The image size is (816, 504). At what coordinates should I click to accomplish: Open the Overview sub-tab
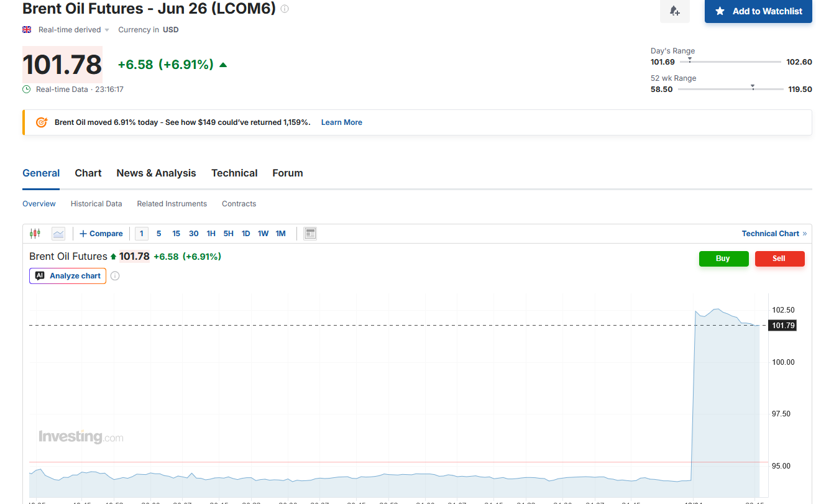tap(39, 204)
